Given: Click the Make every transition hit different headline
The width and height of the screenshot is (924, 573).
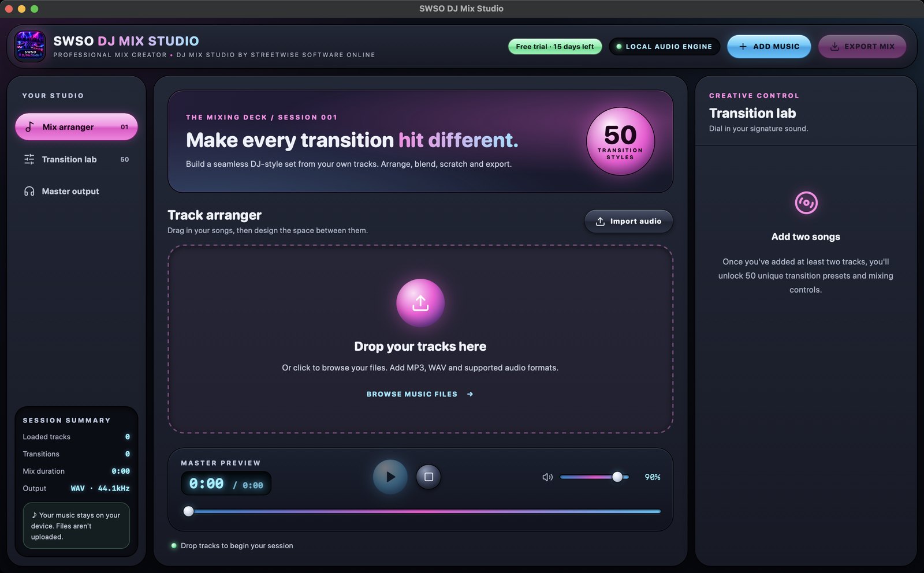Looking at the screenshot, I should [x=352, y=140].
